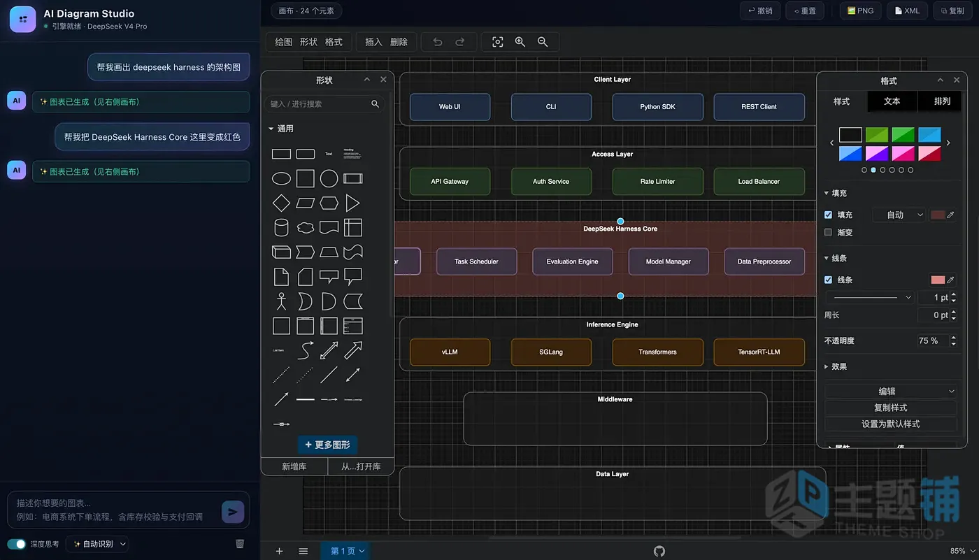Collapse the fill section in format panel

click(836, 194)
